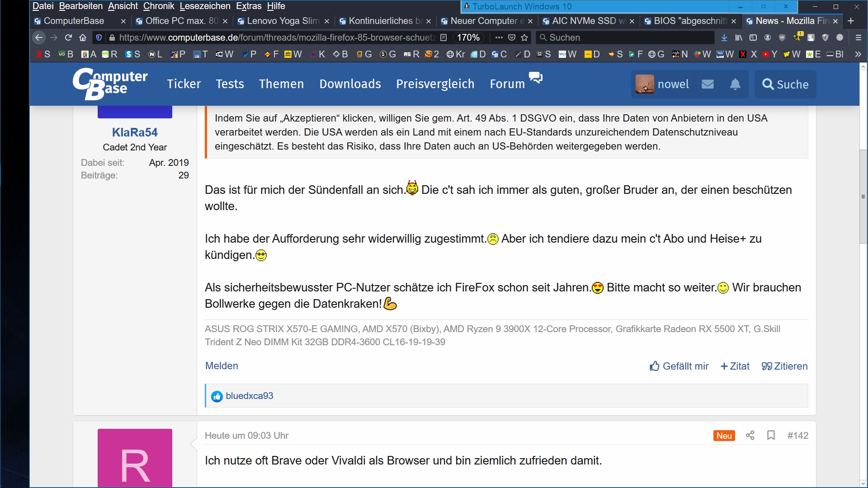The image size is (868, 488).
Task: Open the hamburger application menu
Action: tap(858, 38)
